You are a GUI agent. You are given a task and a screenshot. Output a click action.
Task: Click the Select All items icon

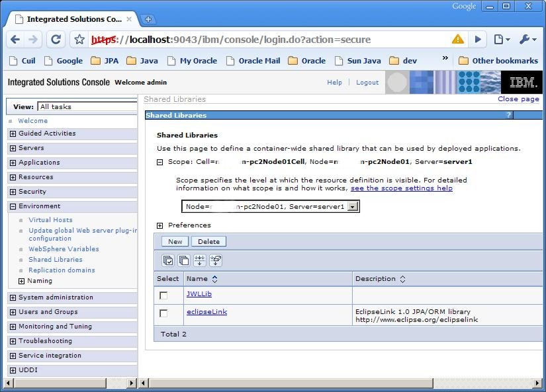[x=168, y=260]
